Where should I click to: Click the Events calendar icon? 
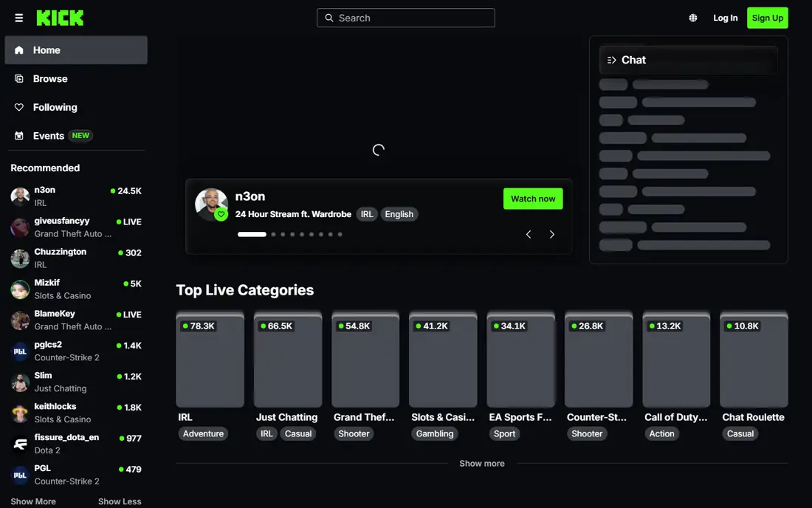19,136
